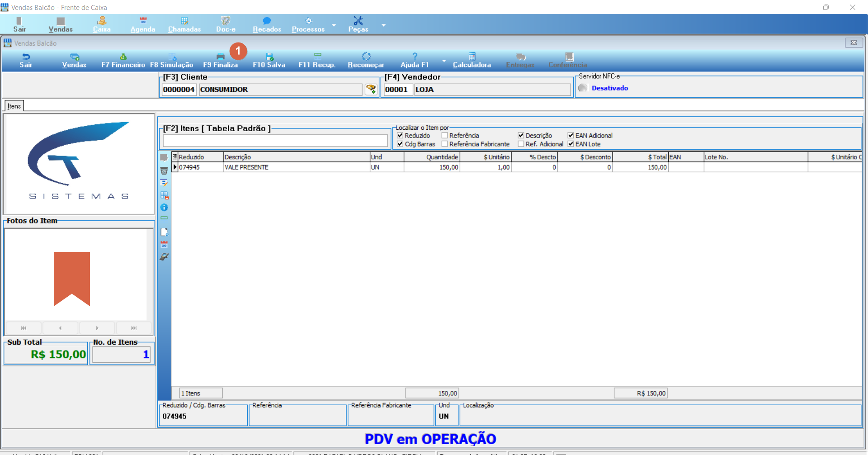Enable the Referência Fabricante checkbox

click(x=444, y=144)
